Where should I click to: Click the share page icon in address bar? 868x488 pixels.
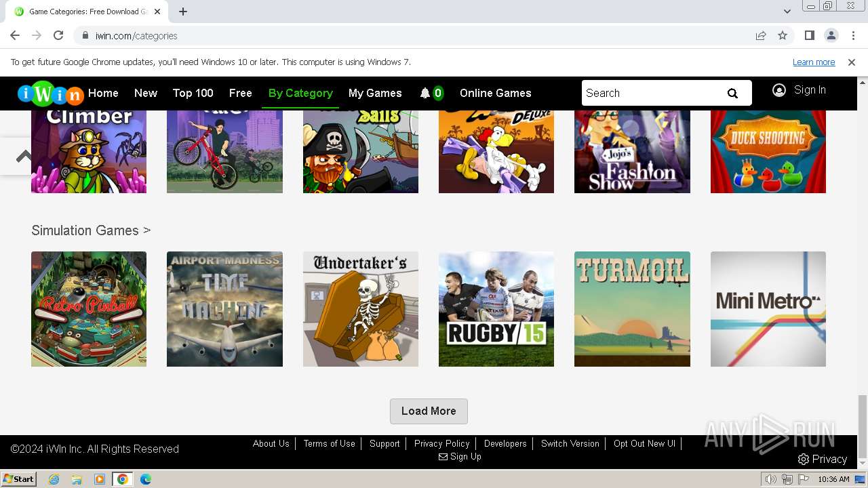click(x=761, y=36)
